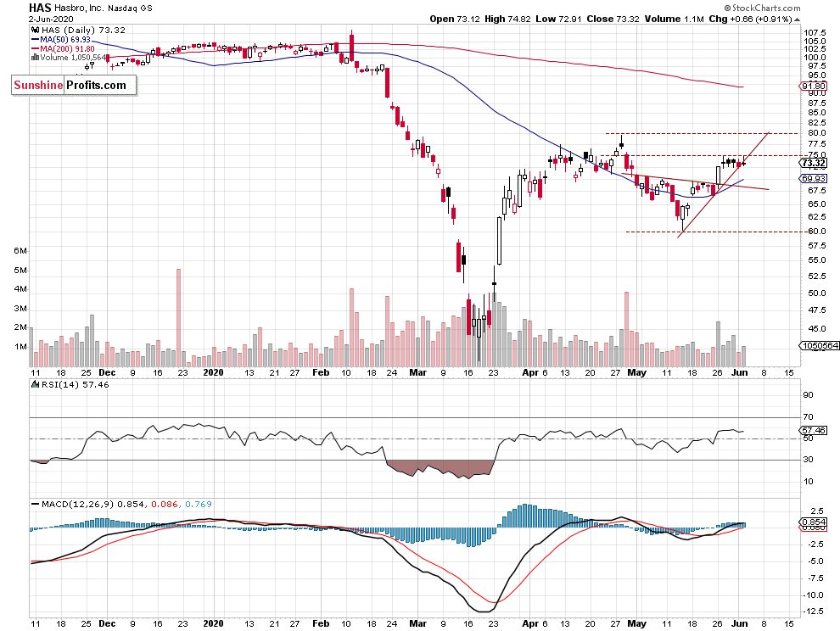Click the 30 level label on RSI axis
This screenshot has height=631, width=840.
(809, 460)
